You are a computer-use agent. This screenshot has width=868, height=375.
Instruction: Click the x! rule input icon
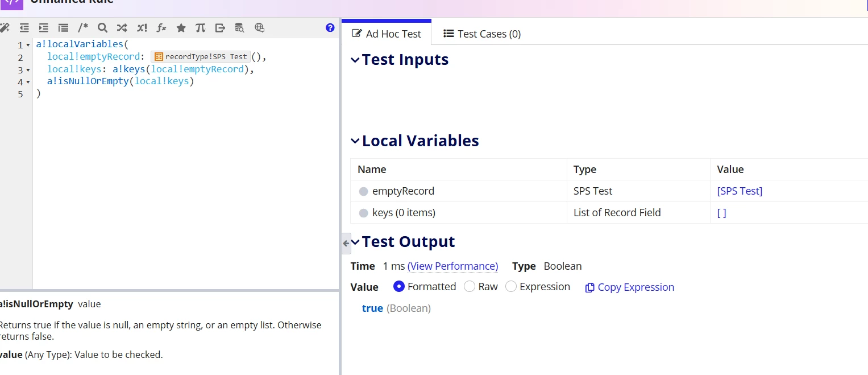click(x=142, y=28)
